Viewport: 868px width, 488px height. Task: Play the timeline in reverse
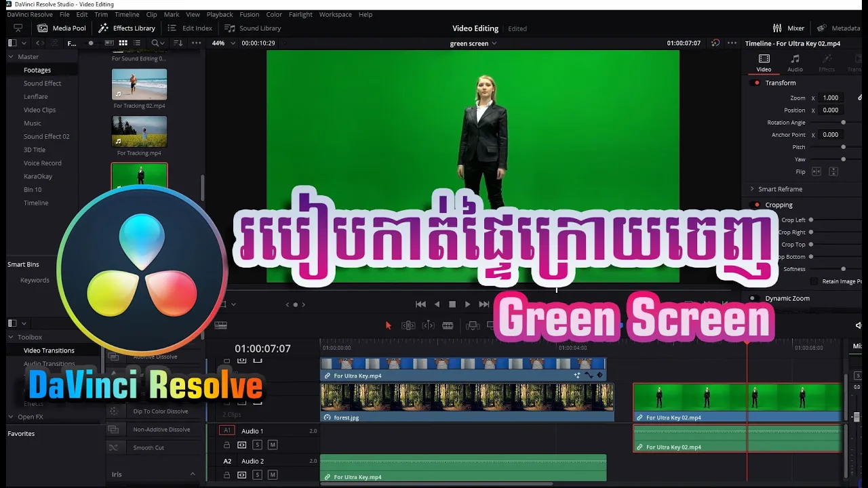click(x=437, y=304)
